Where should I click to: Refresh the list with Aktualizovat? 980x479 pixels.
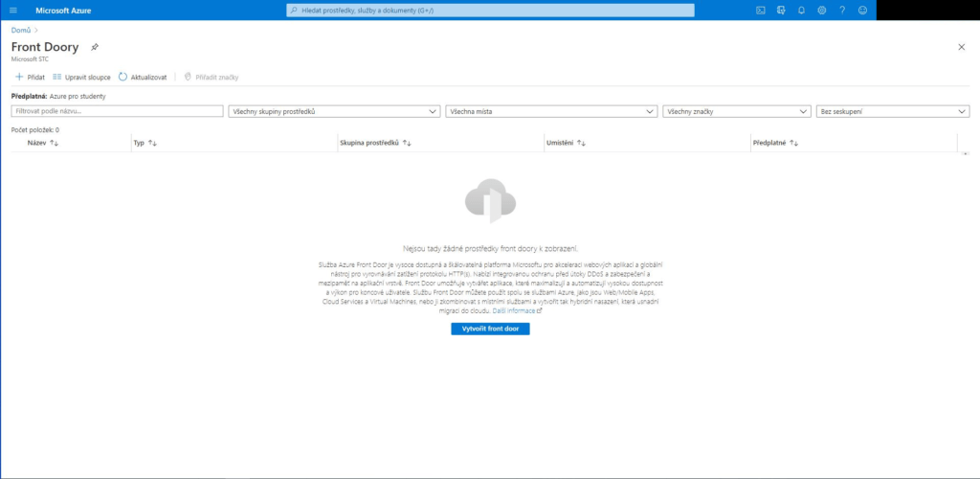tap(143, 77)
